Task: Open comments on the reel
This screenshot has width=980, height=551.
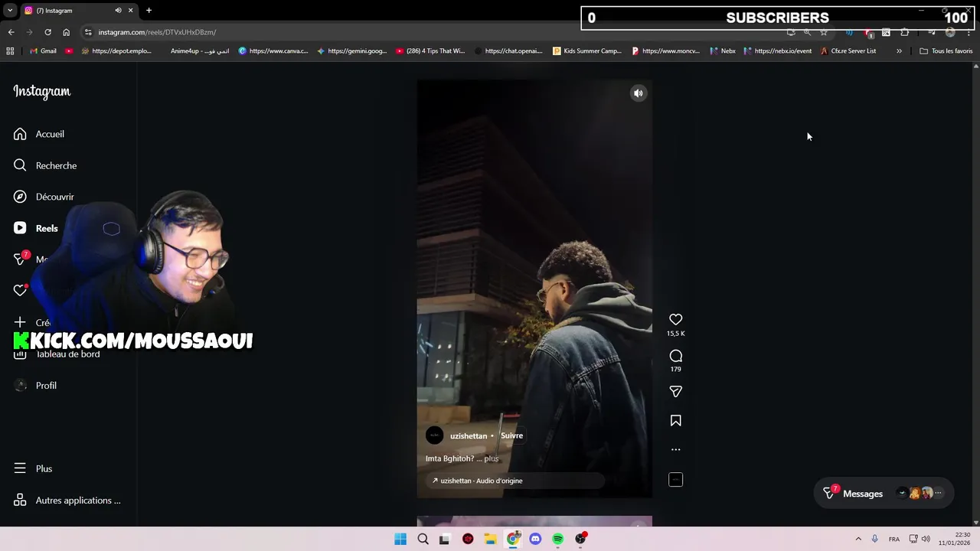Action: 675,356
